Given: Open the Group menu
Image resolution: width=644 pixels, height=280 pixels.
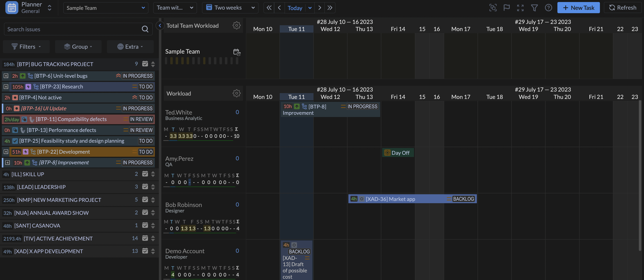Looking at the screenshot, I should click(x=78, y=47).
